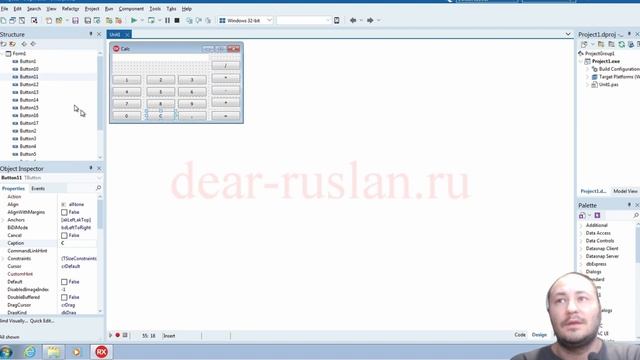This screenshot has width=640, height=360.
Task: Toggle the Cancel property checkbox
Action: pyautogui.click(x=64, y=236)
